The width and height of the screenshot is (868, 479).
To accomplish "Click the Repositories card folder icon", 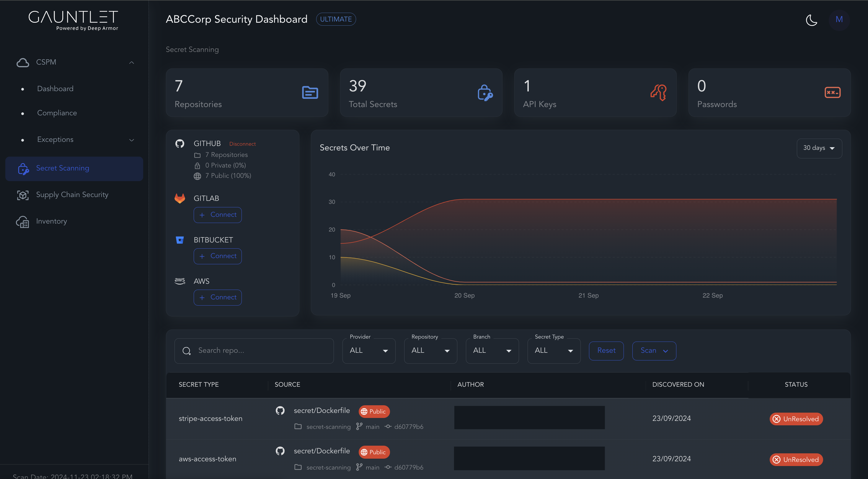I will click(x=310, y=93).
